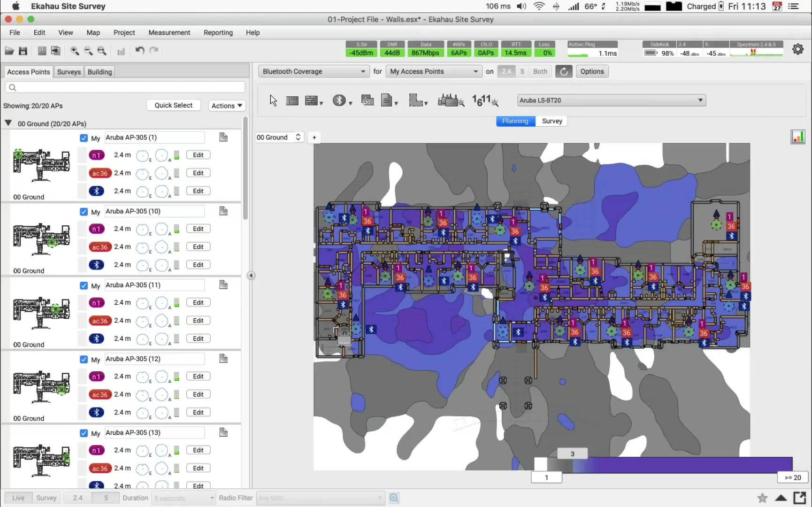Click the zoom out magnifier icon
Image resolution: width=812 pixels, height=507 pixels.
88,51
